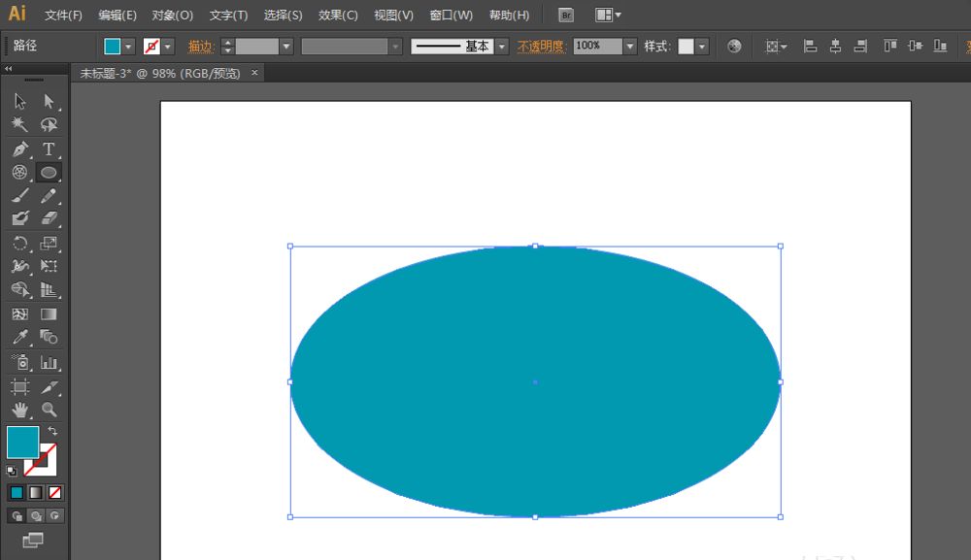Open the 文件(F) menu
Screen dimensions: 971x560
pos(63,16)
